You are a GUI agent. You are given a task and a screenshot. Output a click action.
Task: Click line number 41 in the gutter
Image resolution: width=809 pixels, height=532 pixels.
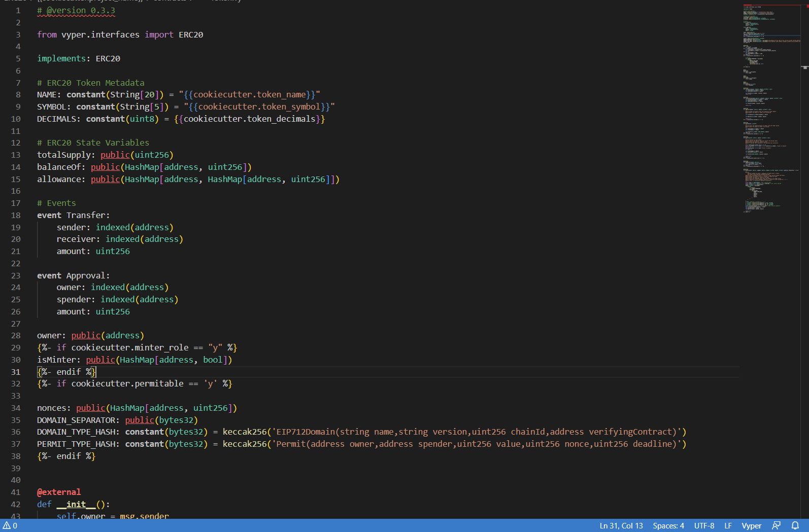click(x=16, y=492)
